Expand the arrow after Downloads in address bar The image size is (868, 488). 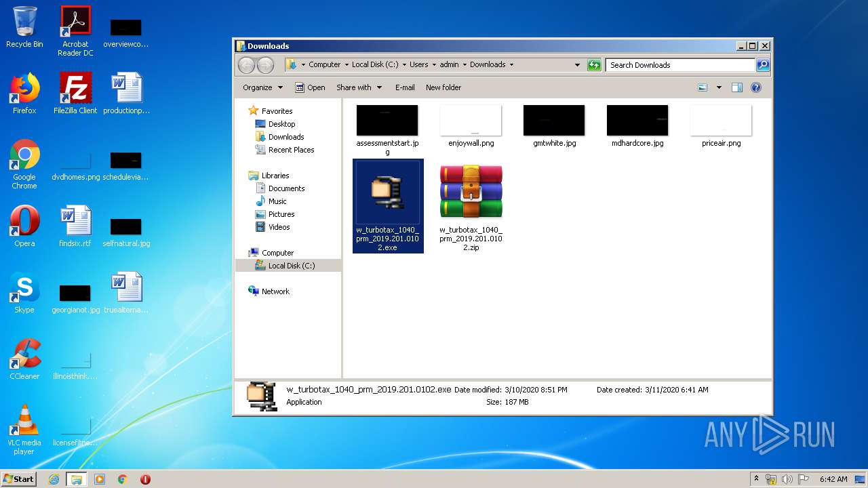511,65
